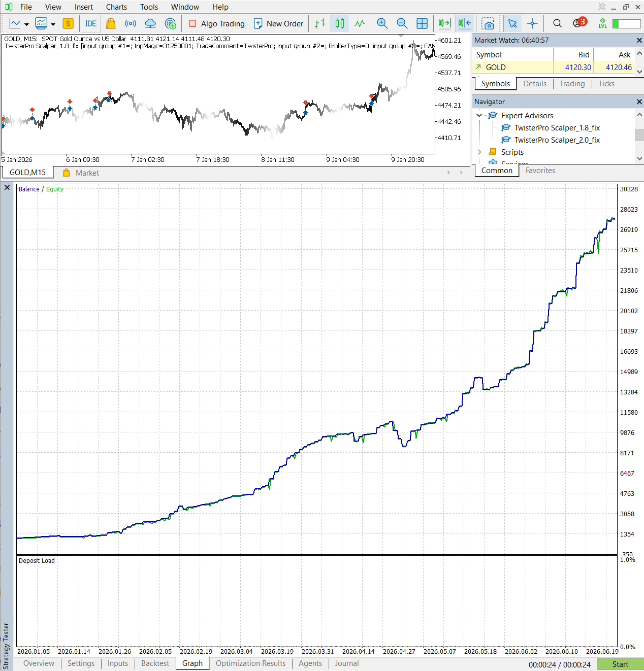
Task: Tile chart windows grid icon
Action: click(422, 23)
